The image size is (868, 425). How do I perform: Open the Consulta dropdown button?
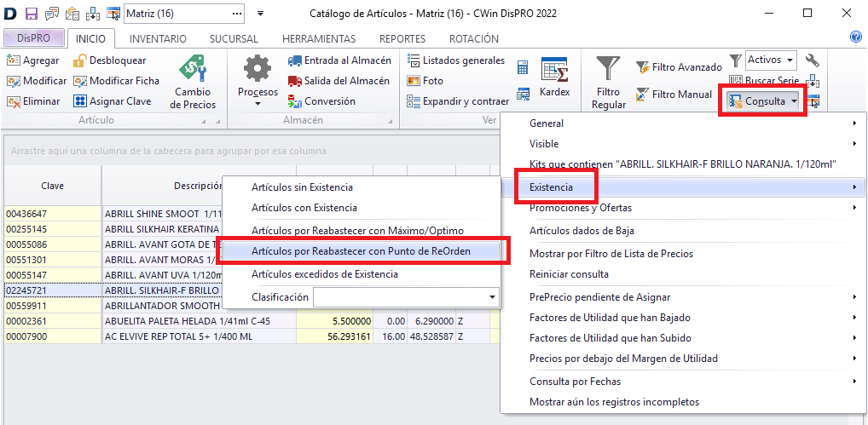click(x=764, y=101)
